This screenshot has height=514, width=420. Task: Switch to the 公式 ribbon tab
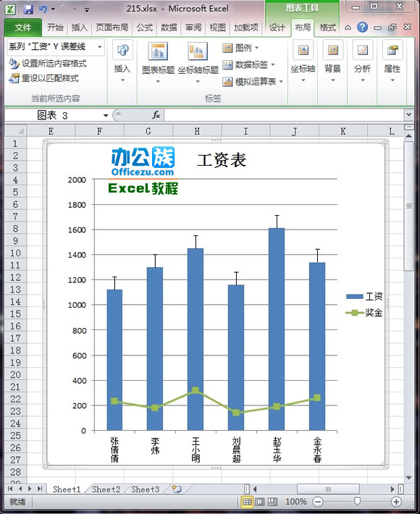(145, 28)
